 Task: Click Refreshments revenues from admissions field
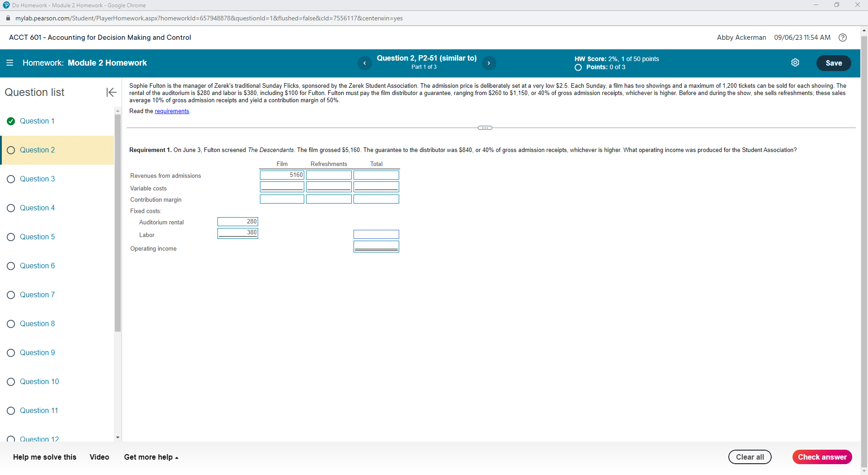329,175
